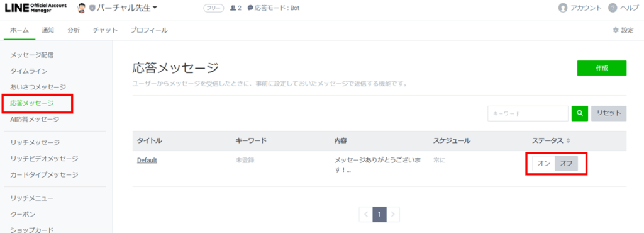This screenshot has height=233, width=644.
Task: Click the green 作成 button
Action: click(x=602, y=68)
